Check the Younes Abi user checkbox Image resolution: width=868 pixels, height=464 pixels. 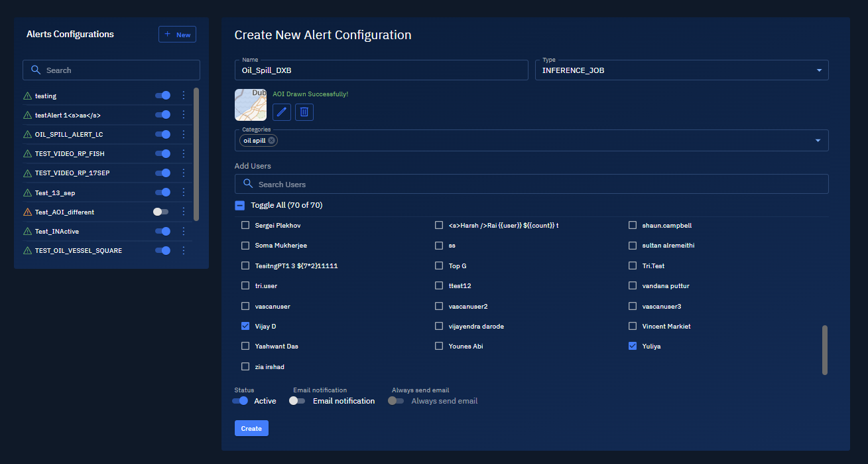[439, 346]
